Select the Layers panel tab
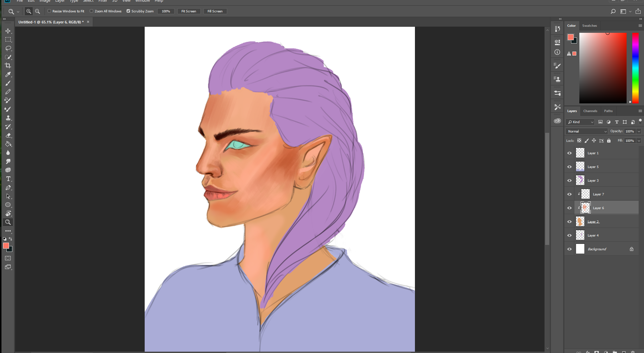644x353 pixels. pos(572,111)
